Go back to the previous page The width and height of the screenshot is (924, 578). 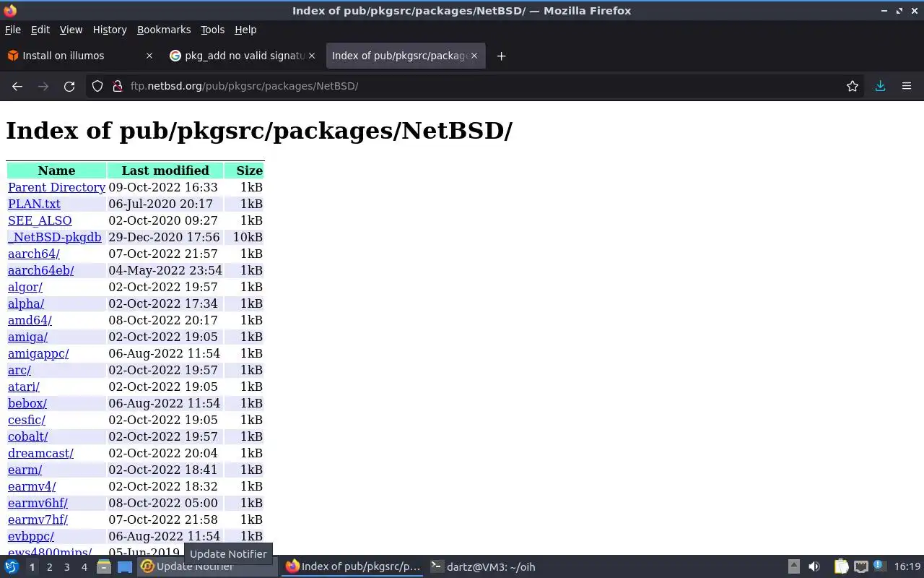[x=17, y=86]
